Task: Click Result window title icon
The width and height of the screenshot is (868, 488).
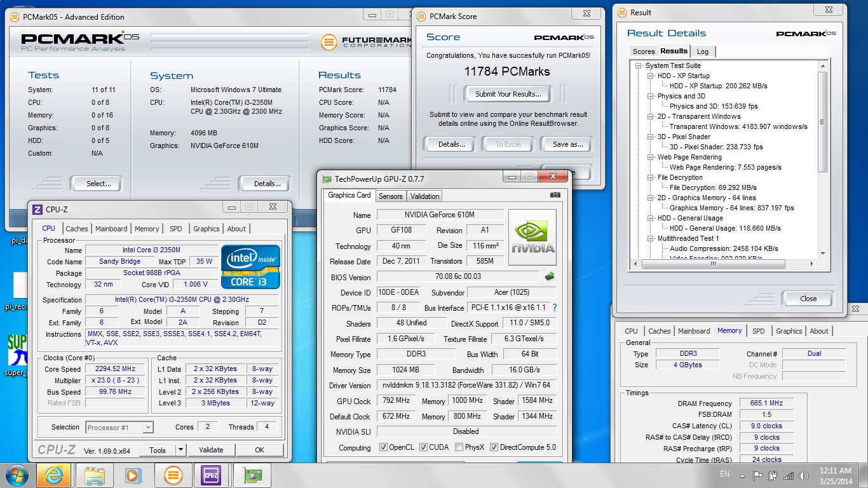Action: (621, 13)
